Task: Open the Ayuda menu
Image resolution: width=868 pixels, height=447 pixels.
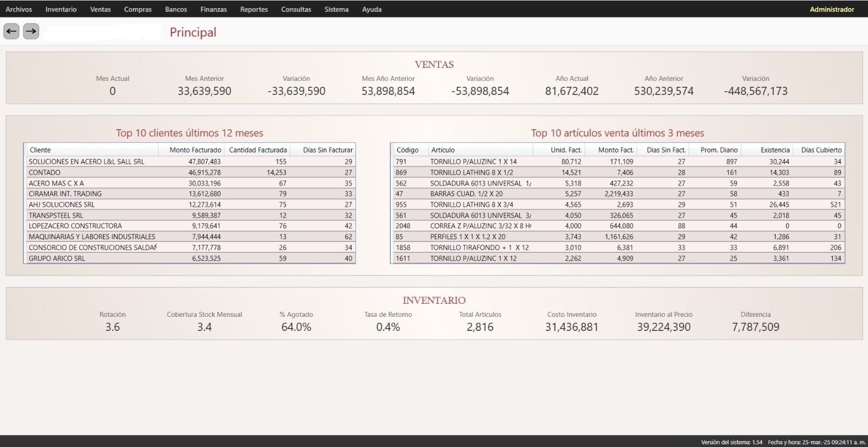Action: [372, 9]
